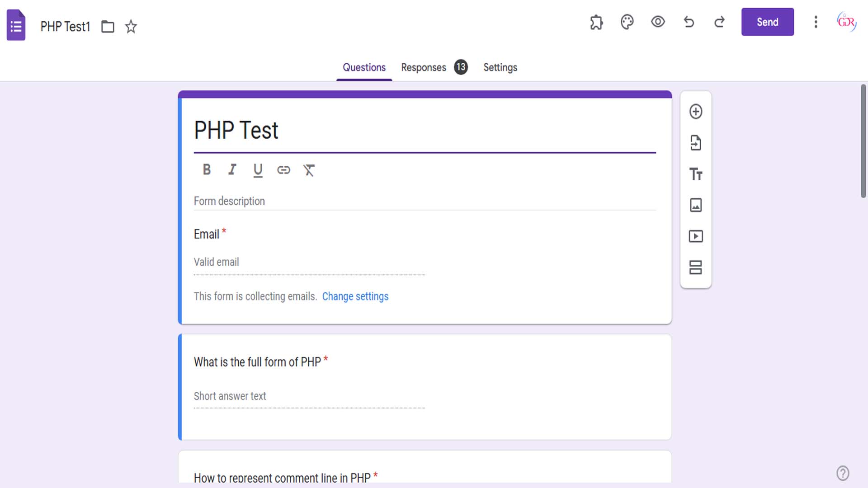Star the PHP Test1 form
Viewport: 868px width, 488px height.
[x=131, y=27]
